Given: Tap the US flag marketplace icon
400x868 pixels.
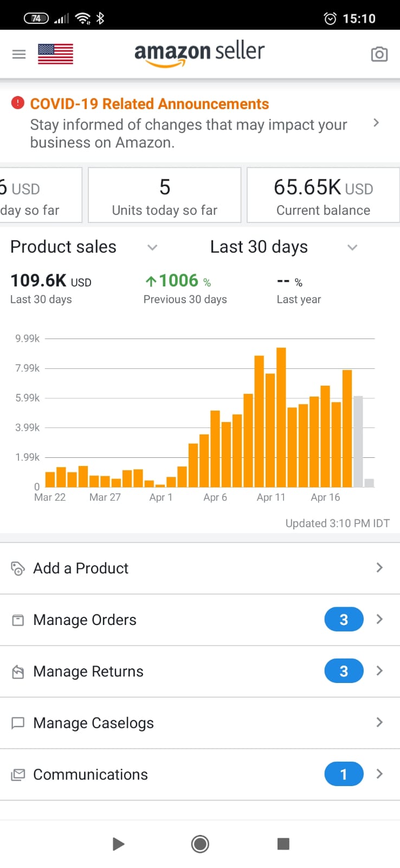Looking at the screenshot, I should pos(55,54).
